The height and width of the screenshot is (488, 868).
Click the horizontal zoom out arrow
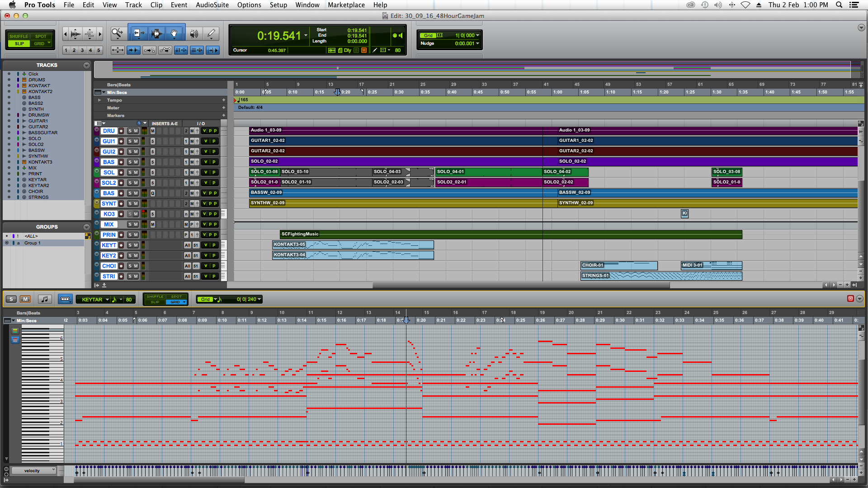66,33
